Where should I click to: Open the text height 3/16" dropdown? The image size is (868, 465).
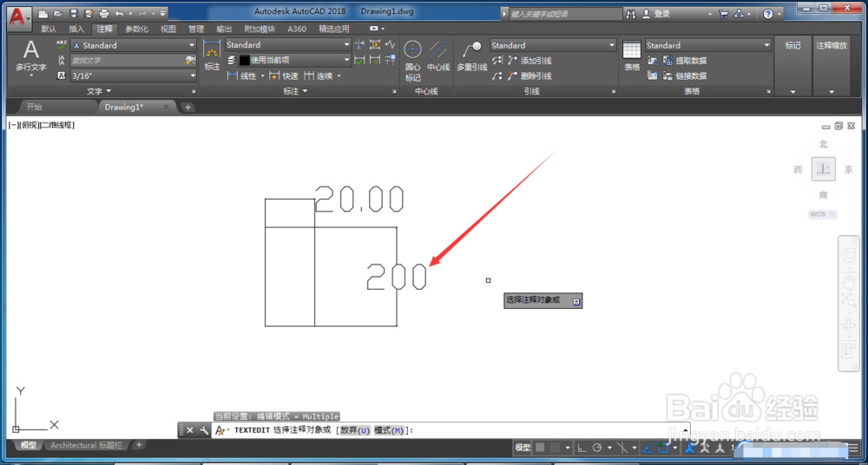pyautogui.click(x=134, y=75)
